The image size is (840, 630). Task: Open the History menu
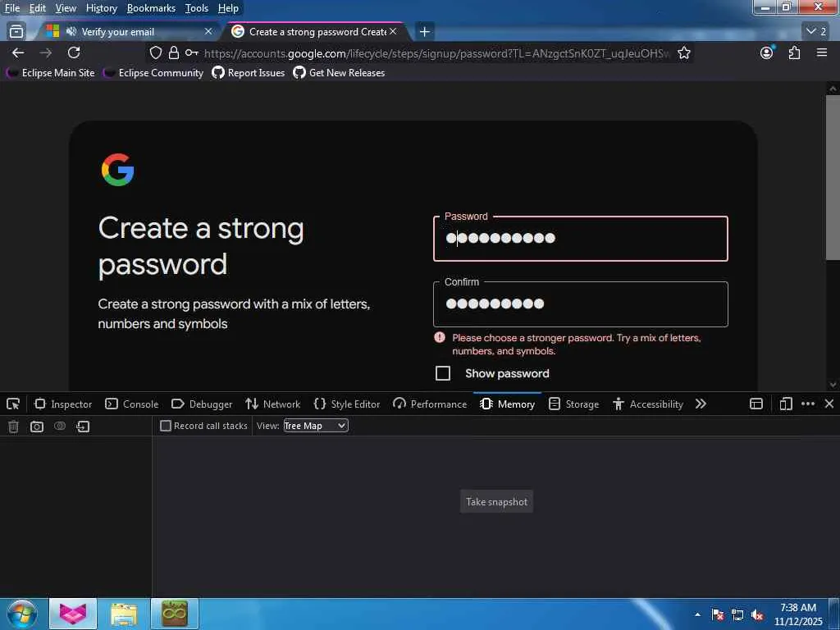tap(102, 8)
